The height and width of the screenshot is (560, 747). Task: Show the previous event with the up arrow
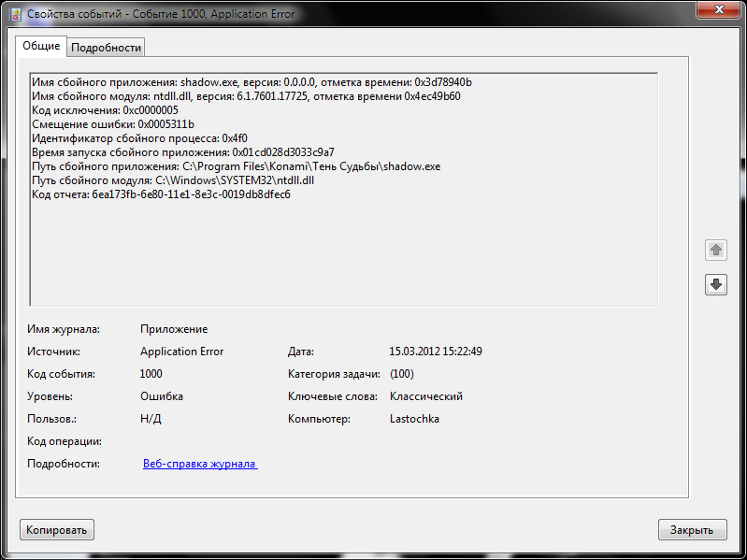point(715,250)
